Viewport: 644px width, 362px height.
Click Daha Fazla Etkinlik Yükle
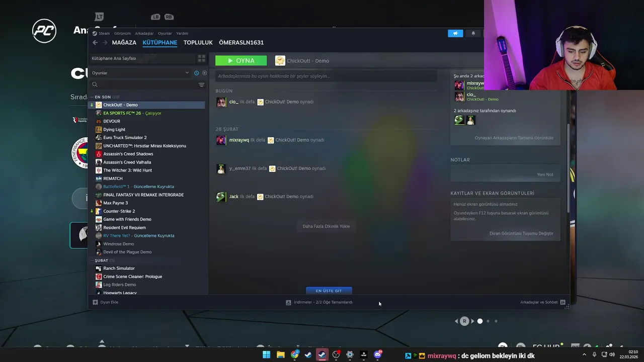[326, 226]
